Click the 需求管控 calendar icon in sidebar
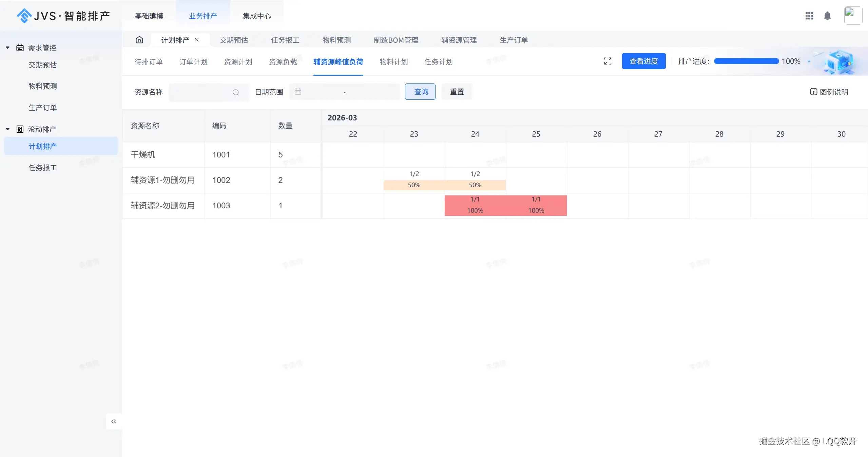Image resolution: width=868 pixels, height=457 pixels. [x=20, y=47]
